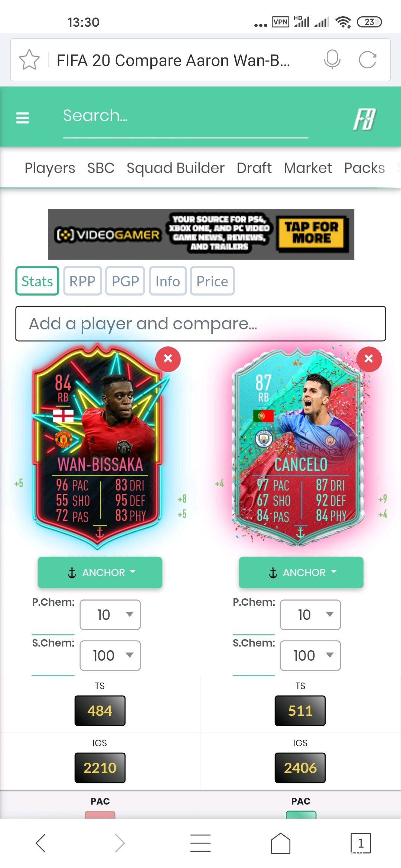Switch to the RPP tab
The height and width of the screenshot is (868, 401).
pyautogui.click(x=82, y=281)
